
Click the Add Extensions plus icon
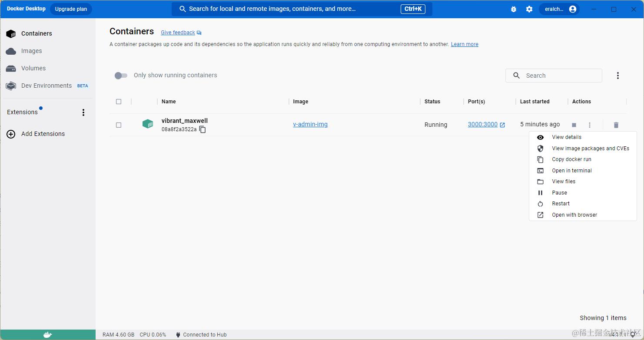coord(11,134)
